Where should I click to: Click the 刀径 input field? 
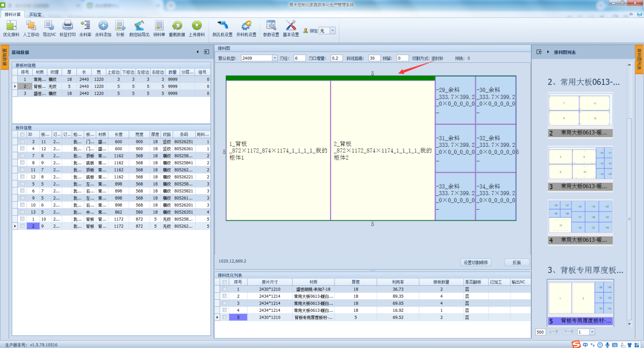click(x=299, y=58)
